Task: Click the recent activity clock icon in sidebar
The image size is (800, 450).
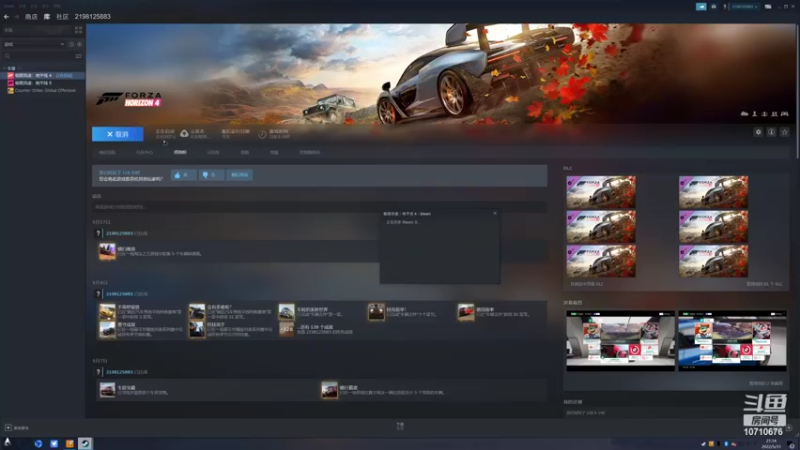Action: click(x=71, y=44)
